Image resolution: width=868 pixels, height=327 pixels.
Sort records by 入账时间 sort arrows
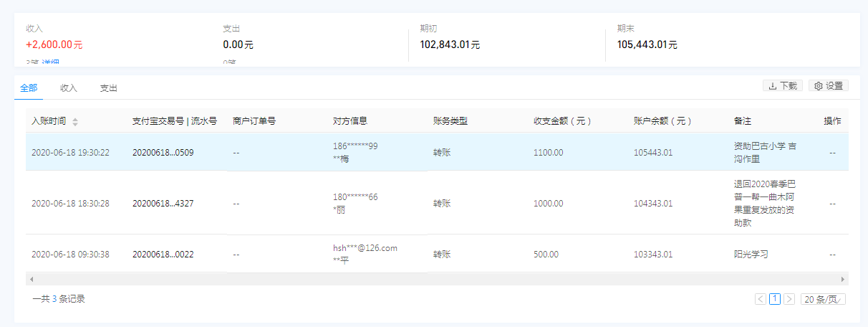click(75, 122)
